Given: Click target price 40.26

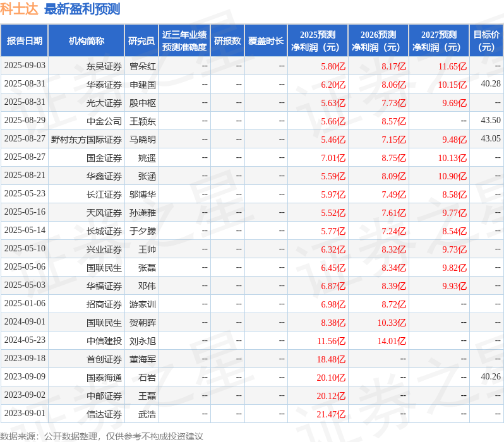Looking at the screenshot, I should pos(491,377).
